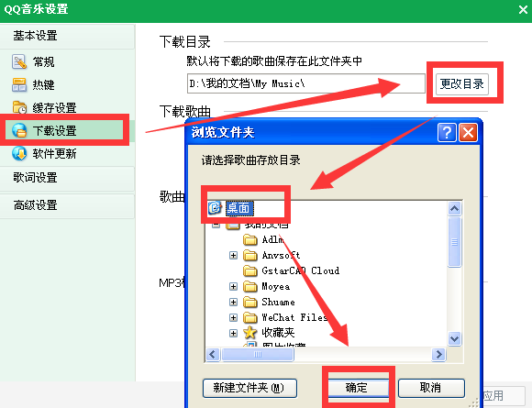This screenshot has height=408, width=532.
Task: Click the 更改目录 change directory button
Action: pyautogui.click(x=461, y=83)
